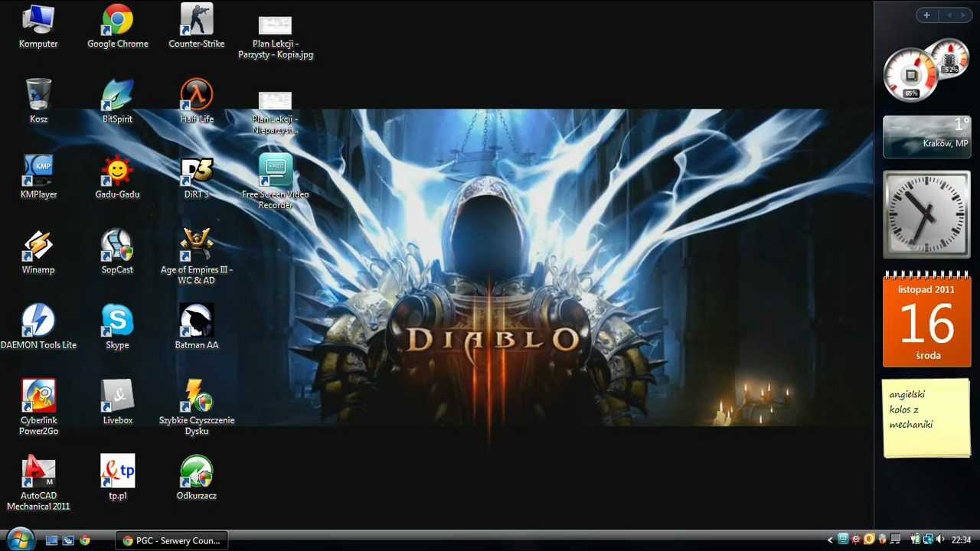Select the tp.pl shortcut
The width and height of the screenshot is (980, 551).
click(118, 477)
